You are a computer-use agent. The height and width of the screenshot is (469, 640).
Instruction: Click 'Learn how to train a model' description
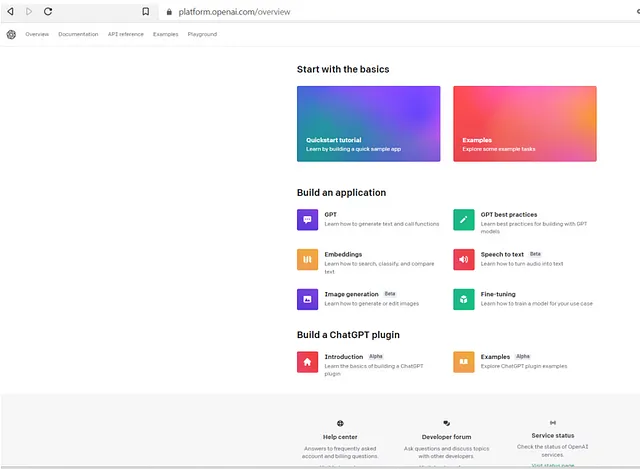tap(536, 304)
